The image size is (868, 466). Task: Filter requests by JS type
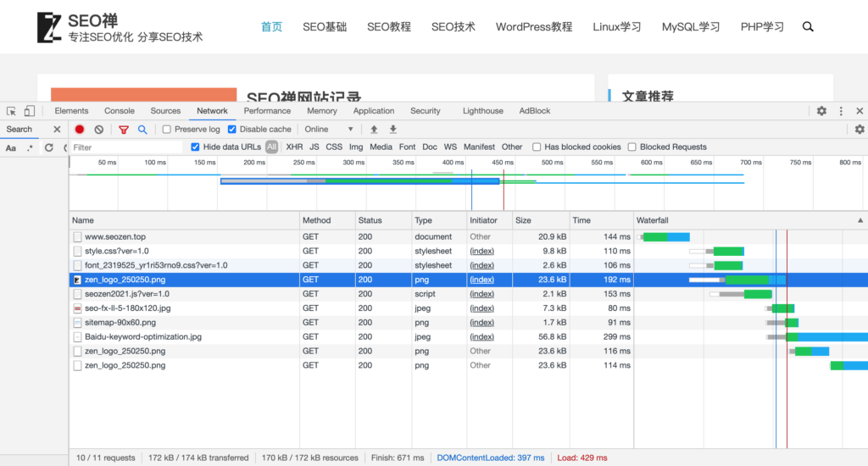(314, 147)
